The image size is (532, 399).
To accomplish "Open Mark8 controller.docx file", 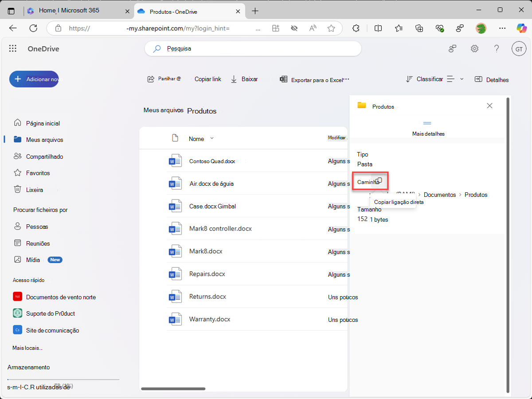I will [220, 229].
